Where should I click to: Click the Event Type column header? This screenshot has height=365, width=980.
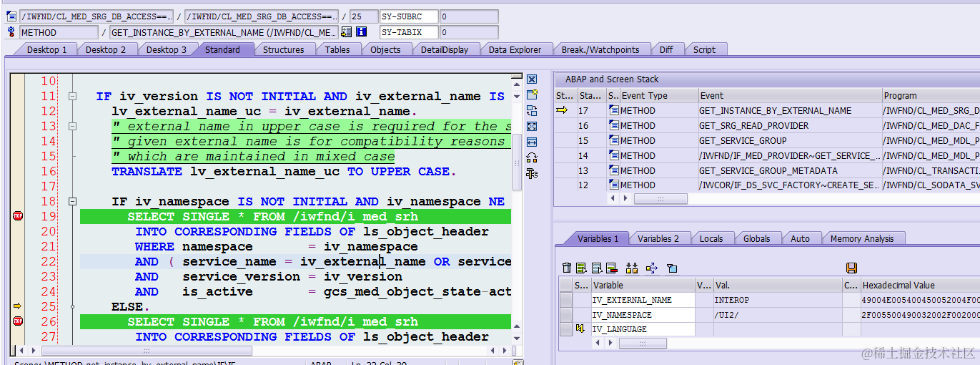pyautogui.click(x=659, y=95)
